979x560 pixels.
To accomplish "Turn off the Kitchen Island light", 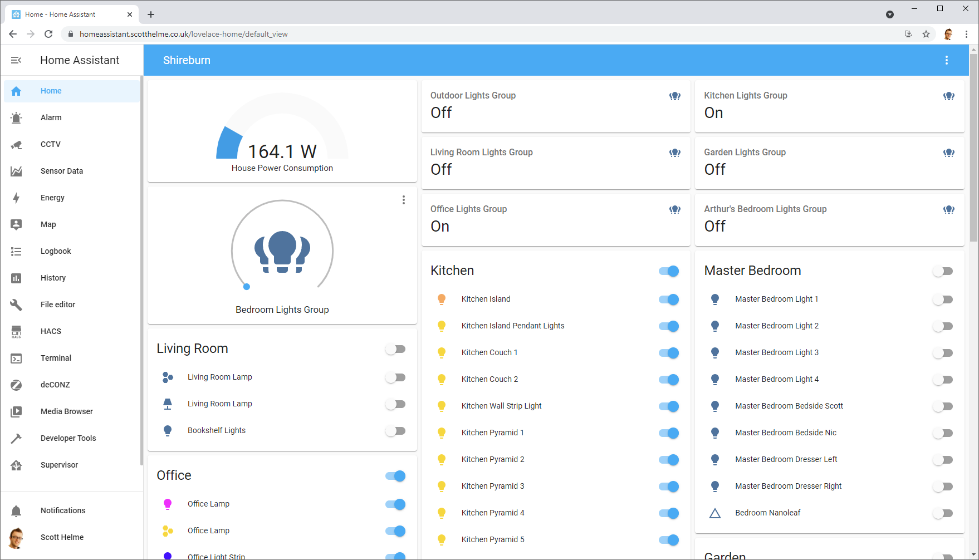I will pyautogui.click(x=668, y=299).
